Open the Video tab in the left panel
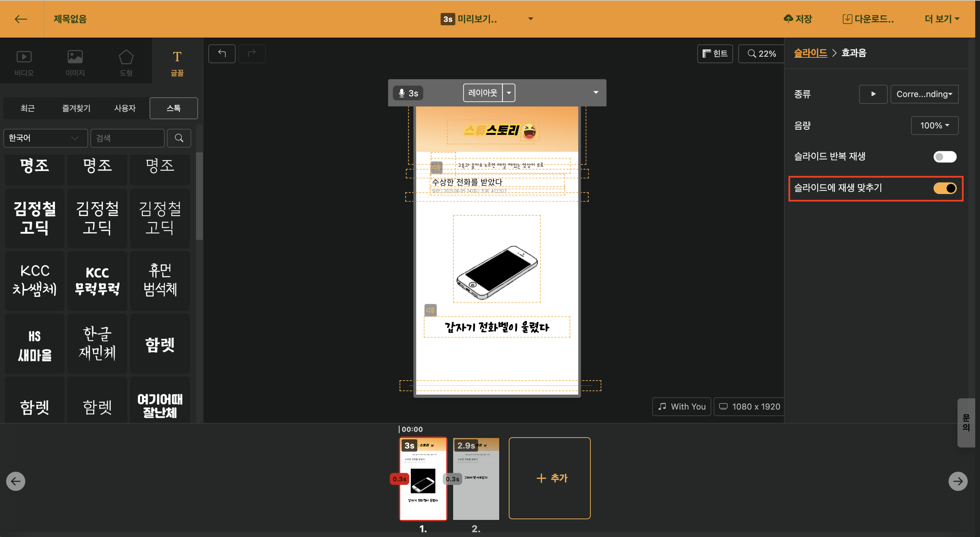 pyautogui.click(x=24, y=62)
